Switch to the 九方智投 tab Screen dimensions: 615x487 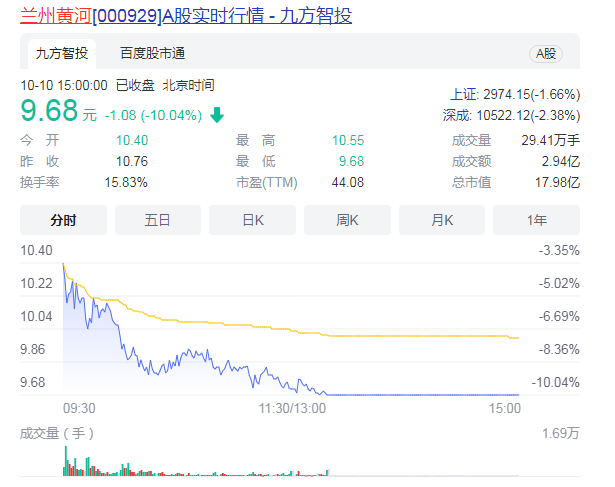pos(62,54)
